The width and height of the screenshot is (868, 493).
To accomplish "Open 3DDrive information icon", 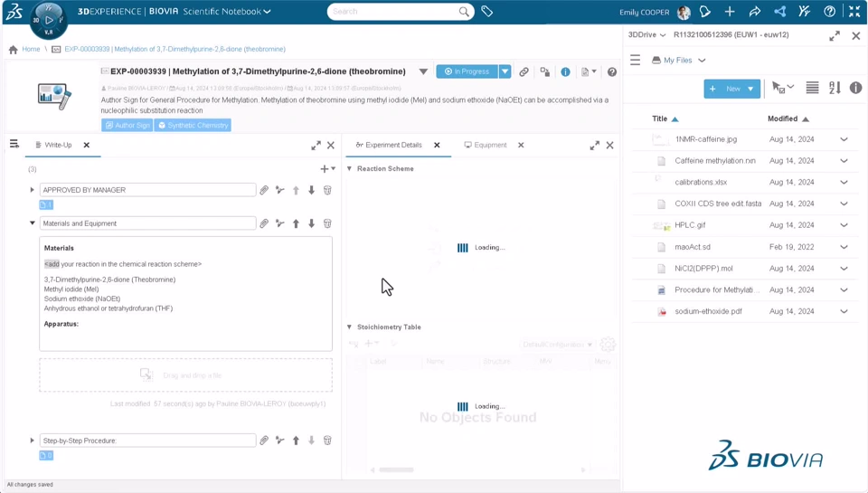I will tap(856, 88).
